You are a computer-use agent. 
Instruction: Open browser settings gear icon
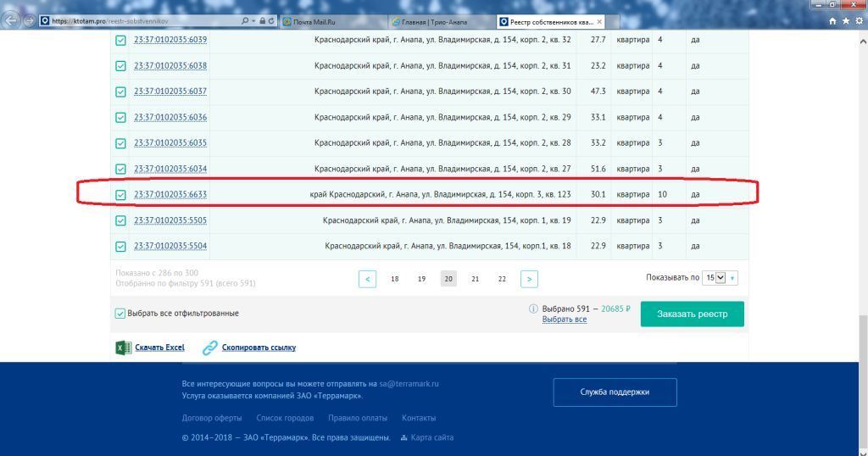(x=860, y=21)
